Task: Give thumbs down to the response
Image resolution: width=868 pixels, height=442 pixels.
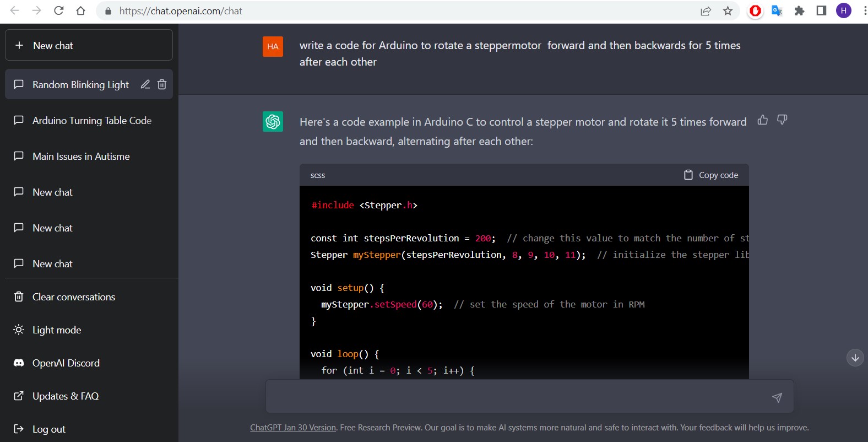Action: pos(782,120)
